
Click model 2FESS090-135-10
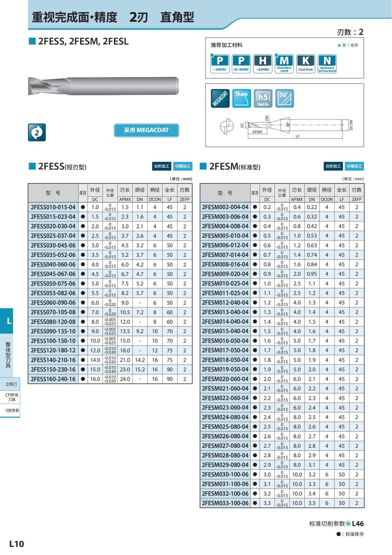(53, 331)
